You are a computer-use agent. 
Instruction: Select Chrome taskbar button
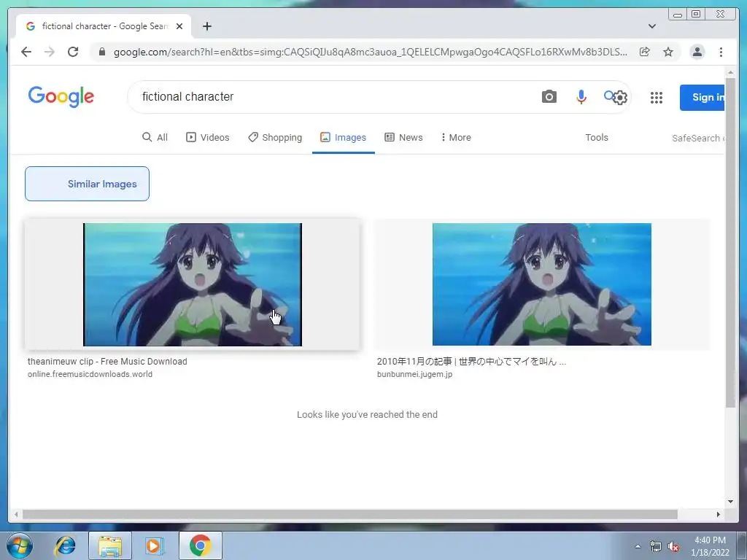click(200, 545)
